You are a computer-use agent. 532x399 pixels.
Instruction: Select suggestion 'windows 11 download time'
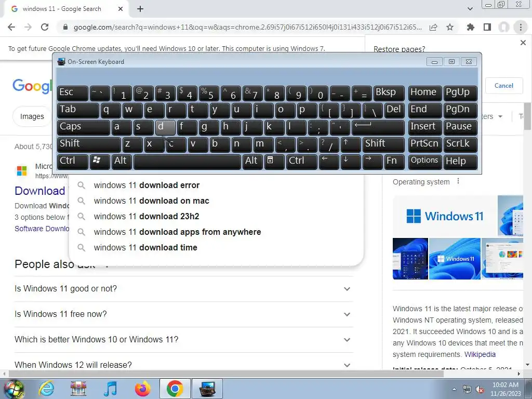(x=216, y=248)
